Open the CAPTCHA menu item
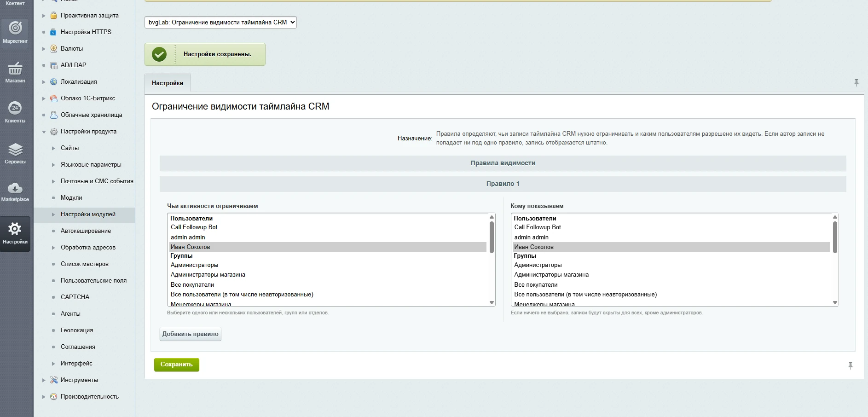This screenshot has height=417, width=868. click(75, 297)
